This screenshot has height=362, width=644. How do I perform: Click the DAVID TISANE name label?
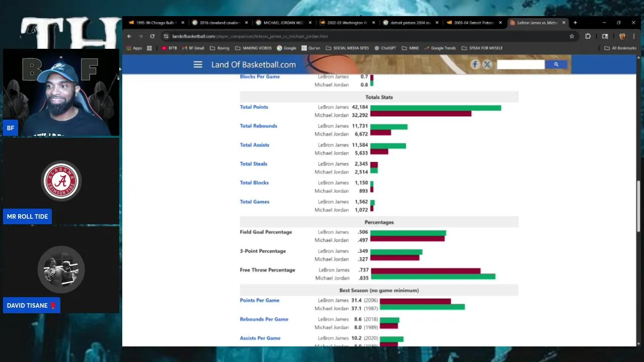coord(31,306)
